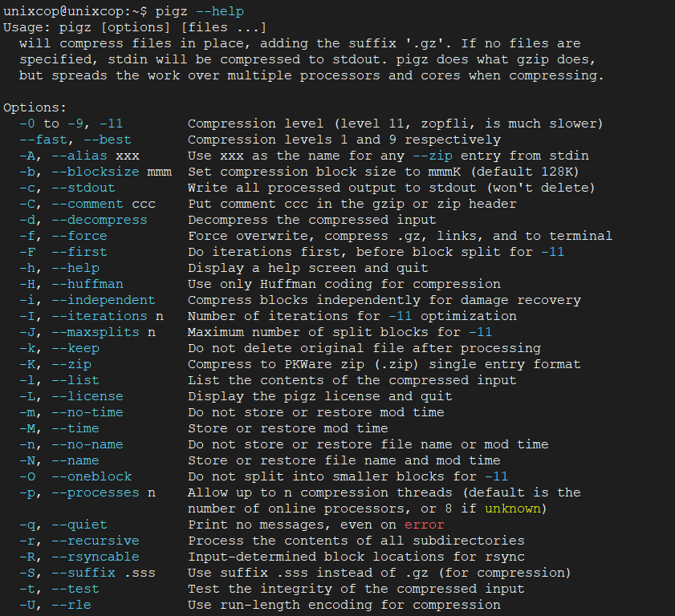
Task: Click the '--huffman' option
Action: tap(87, 285)
